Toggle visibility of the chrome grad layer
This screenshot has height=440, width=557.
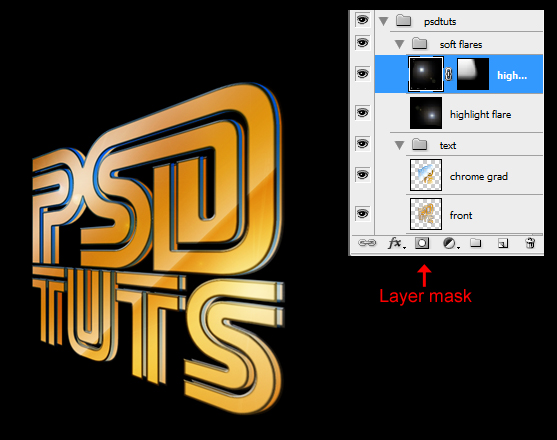click(362, 174)
